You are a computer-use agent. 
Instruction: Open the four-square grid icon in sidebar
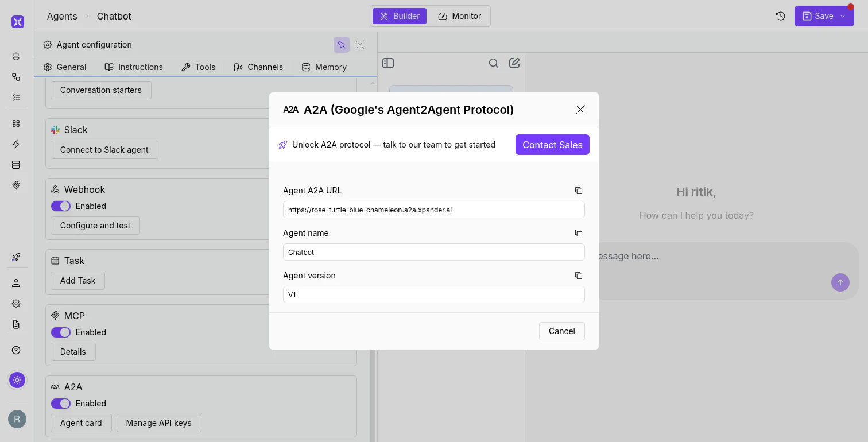[16, 123]
